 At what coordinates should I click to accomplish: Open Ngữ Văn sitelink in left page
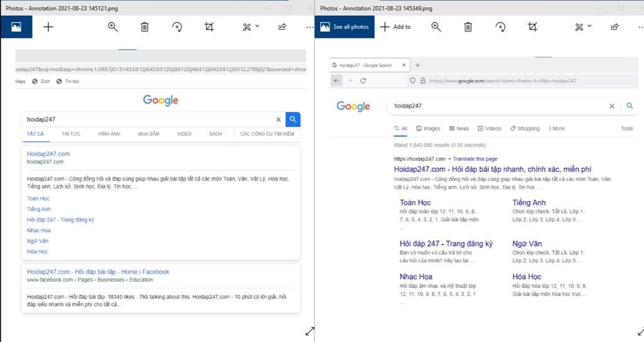(x=38, y=241)
